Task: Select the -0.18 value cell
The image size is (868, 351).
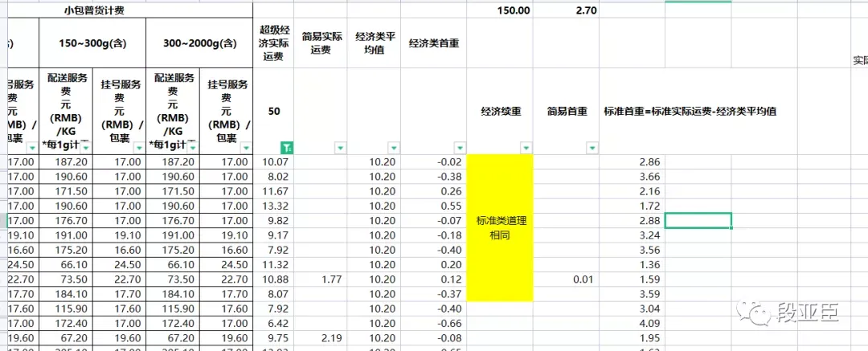Action: 434,235
